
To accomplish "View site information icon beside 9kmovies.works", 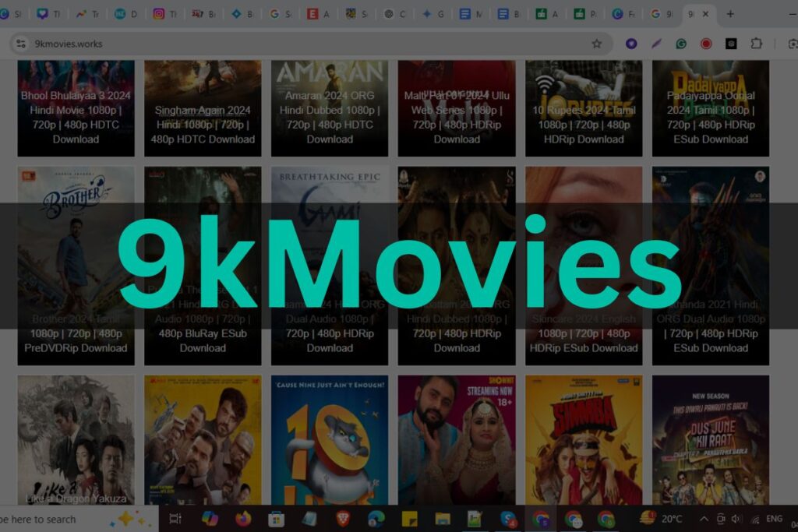I will [x=21, y=44].
